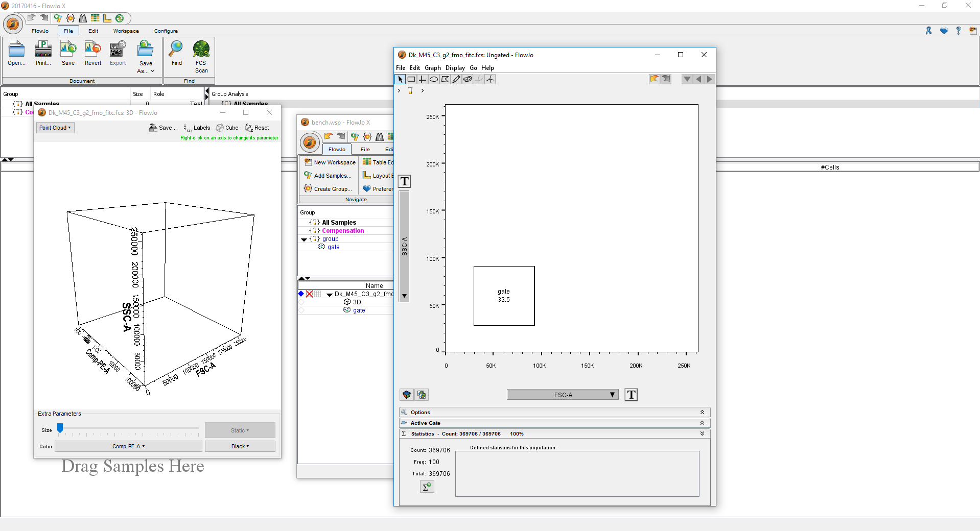Select the Compensation group in bench.wsp
This screenshot has width=980, height=531.
343,231
